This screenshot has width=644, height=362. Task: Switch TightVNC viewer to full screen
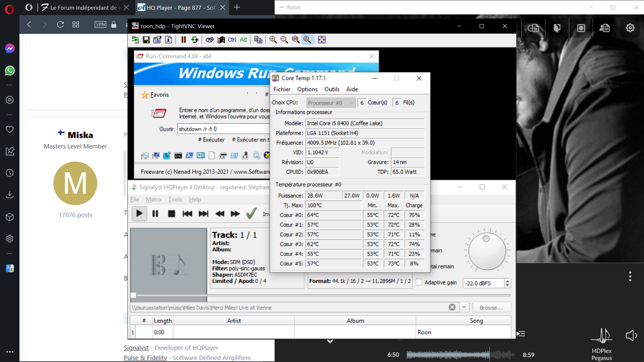(322, 40)
